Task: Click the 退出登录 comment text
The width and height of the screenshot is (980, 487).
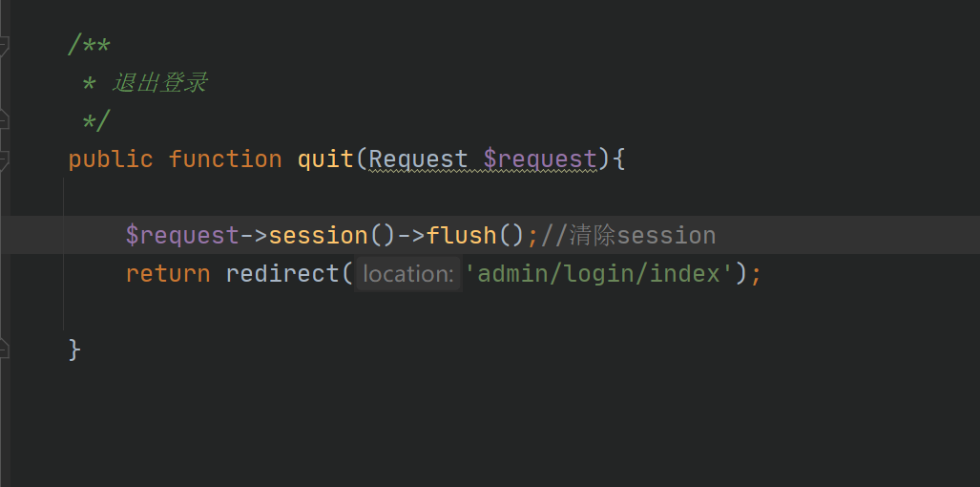Action: [159, 83]
